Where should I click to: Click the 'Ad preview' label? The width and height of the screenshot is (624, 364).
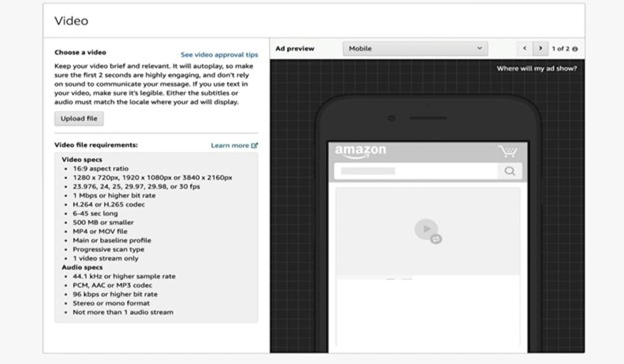pos(295,49)
